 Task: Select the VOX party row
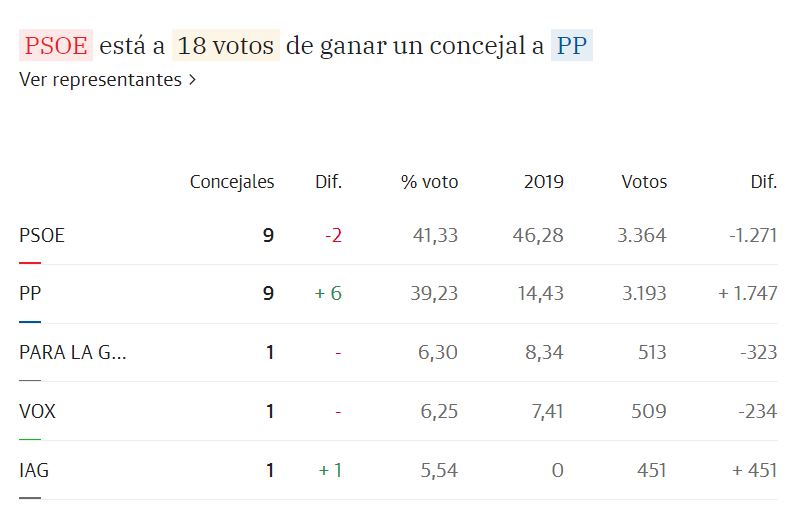click(x=37, y=411)
